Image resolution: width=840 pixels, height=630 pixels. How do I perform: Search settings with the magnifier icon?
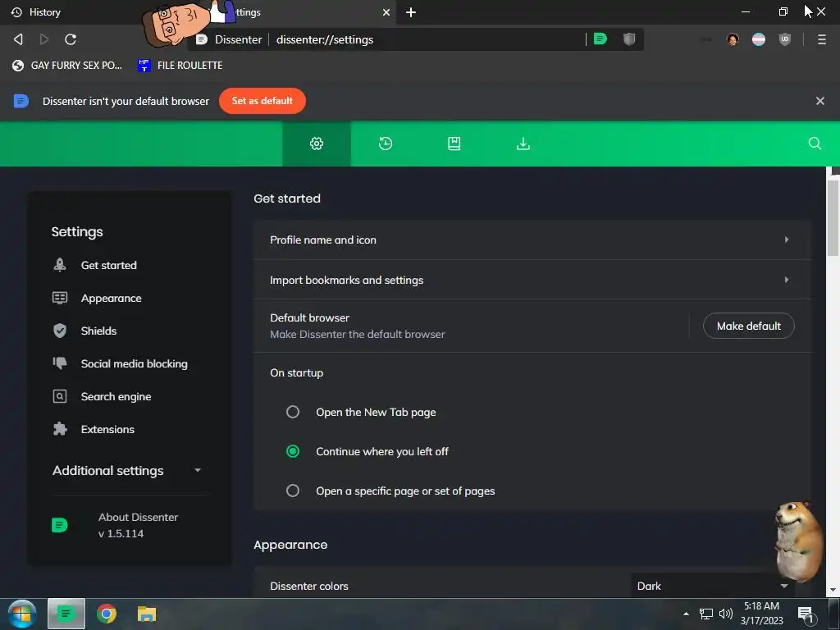click(x=815, y=144)
